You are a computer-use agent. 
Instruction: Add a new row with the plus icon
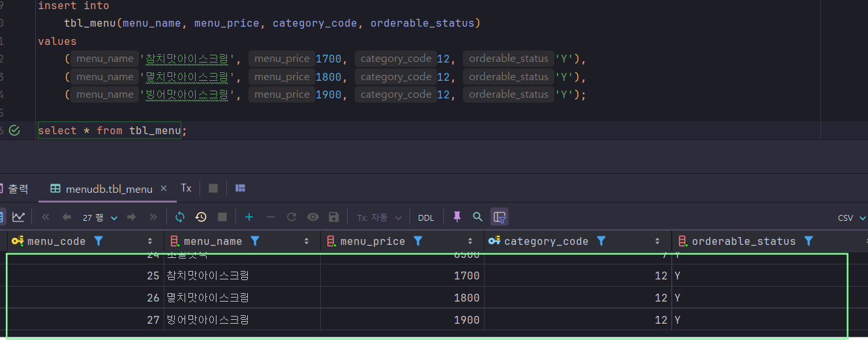coord(249,217)
